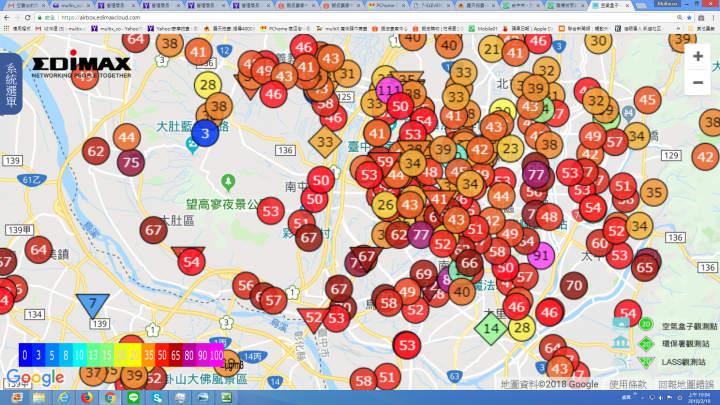Select the dark red marker showing 75
This screenshot has width=720, height=405.
click(x=131, y=162)
